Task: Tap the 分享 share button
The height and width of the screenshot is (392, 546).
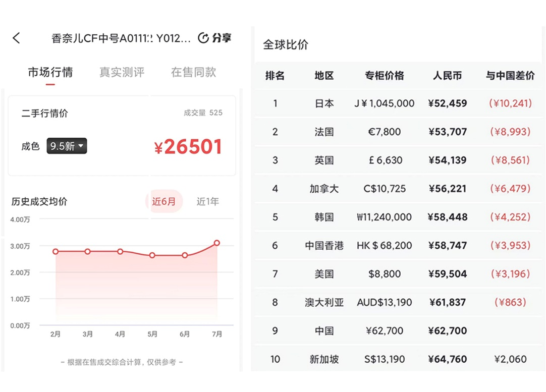Action: click(222, 38)
